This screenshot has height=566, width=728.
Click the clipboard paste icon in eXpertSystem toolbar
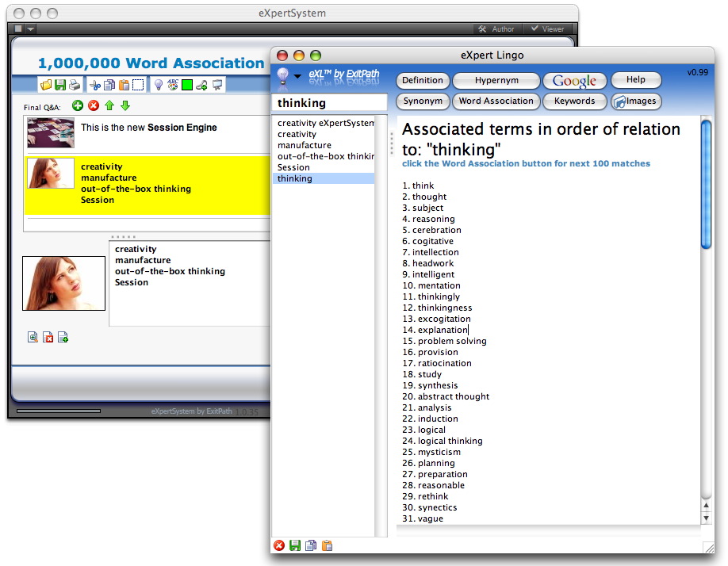(124, 85)
